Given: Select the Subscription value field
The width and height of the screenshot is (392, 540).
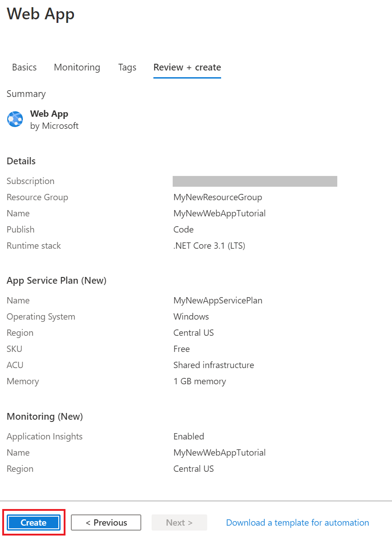Looking at the screenshot, I should click(255, 181).
